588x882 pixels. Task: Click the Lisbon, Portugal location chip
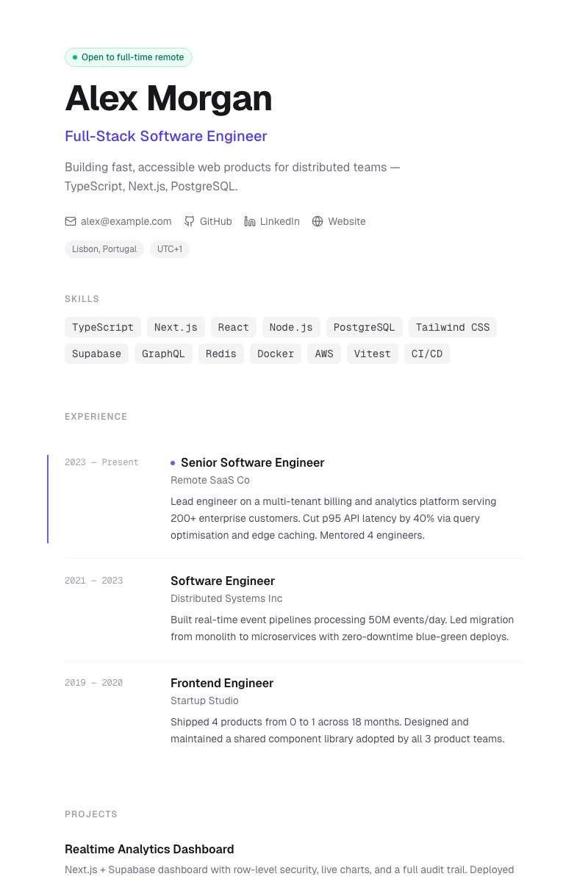point(104,249)
